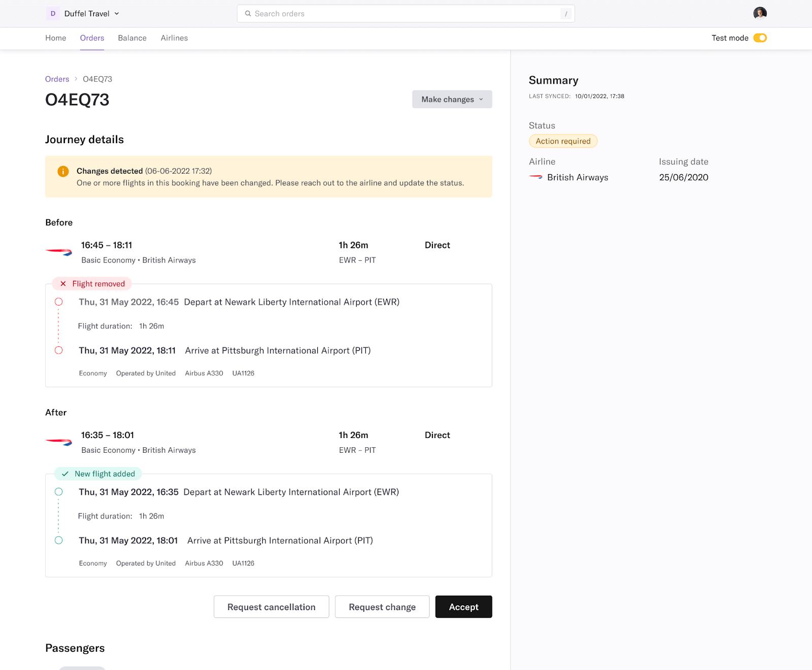This screenshot has width=812, height=670.
Task: Click the British Airways logo under Airline summary
Action: click(536, 177)
